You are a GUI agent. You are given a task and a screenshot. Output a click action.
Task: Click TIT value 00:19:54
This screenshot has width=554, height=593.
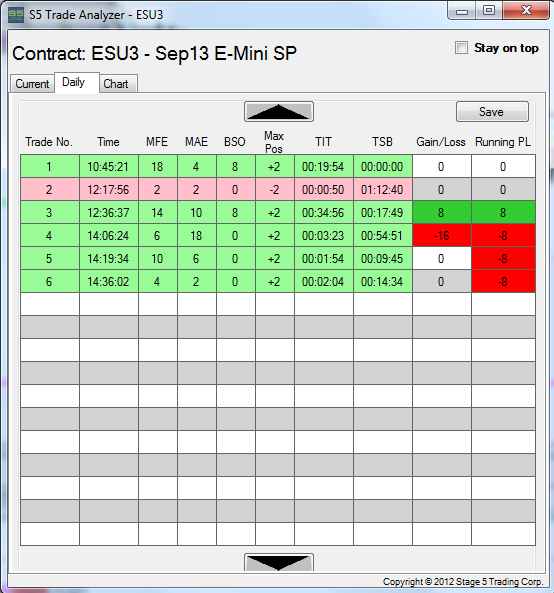pos(324,166)
